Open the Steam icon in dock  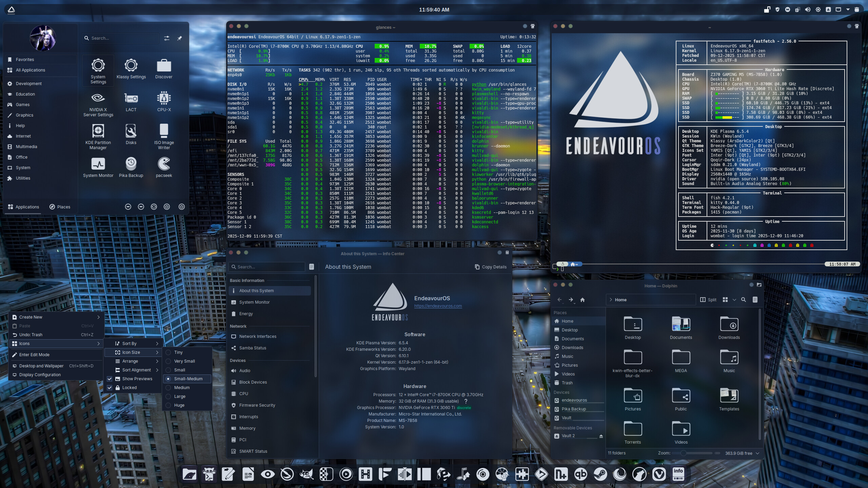[x=600, y=474]
